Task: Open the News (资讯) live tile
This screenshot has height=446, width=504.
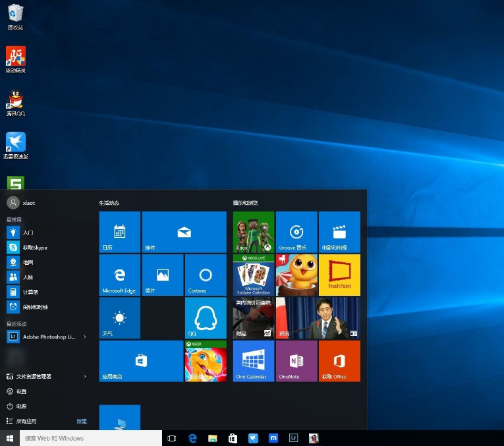Action: click(x=318, y=318)
